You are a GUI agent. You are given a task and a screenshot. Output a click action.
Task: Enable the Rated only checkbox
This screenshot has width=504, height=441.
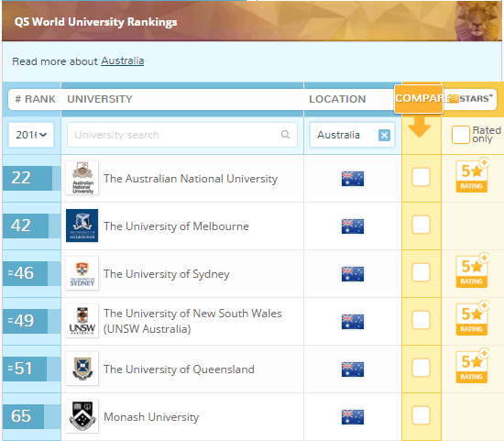click(460, 135)
